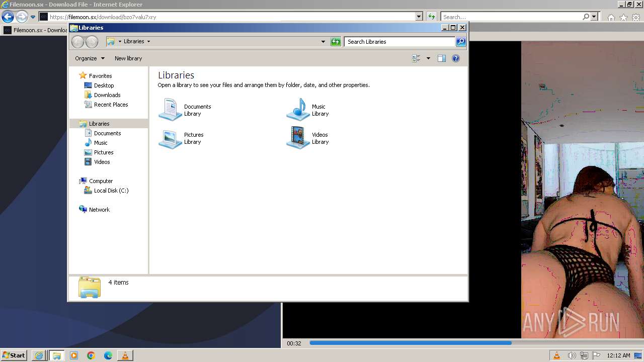
Task: Click the Search Libraries magnifier button
Action: tap(461, 42)
